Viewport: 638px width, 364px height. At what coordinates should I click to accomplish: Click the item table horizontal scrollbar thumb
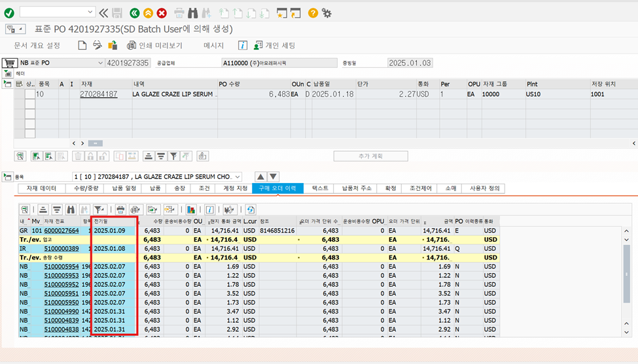point(96,143)
